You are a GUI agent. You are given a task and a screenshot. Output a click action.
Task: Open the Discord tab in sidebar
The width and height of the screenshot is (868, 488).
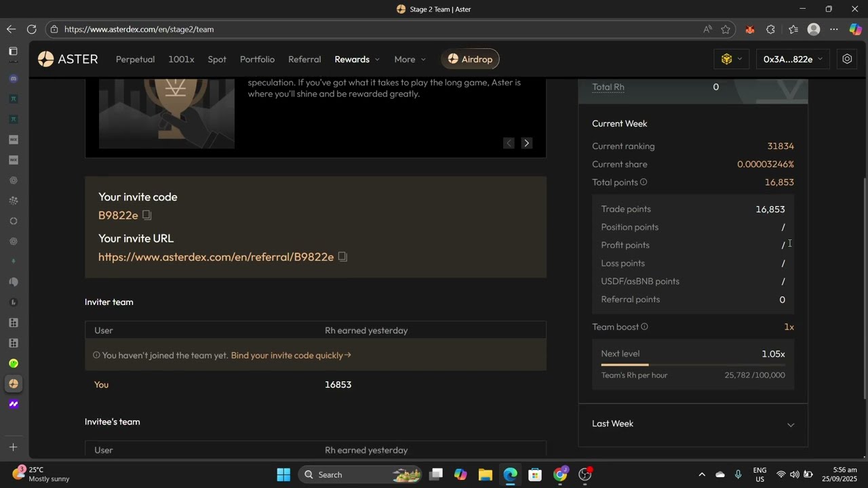(x=13, y=79)
